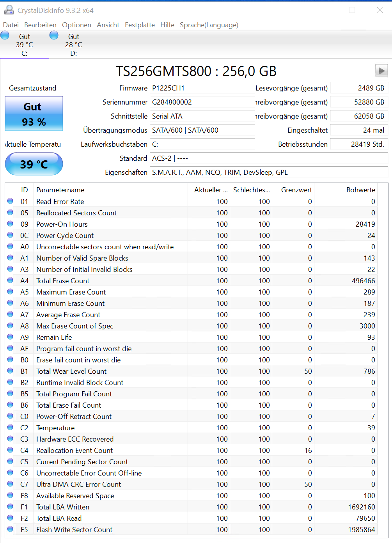Click status orb of Total LBA Written row

tap(10, 507)
